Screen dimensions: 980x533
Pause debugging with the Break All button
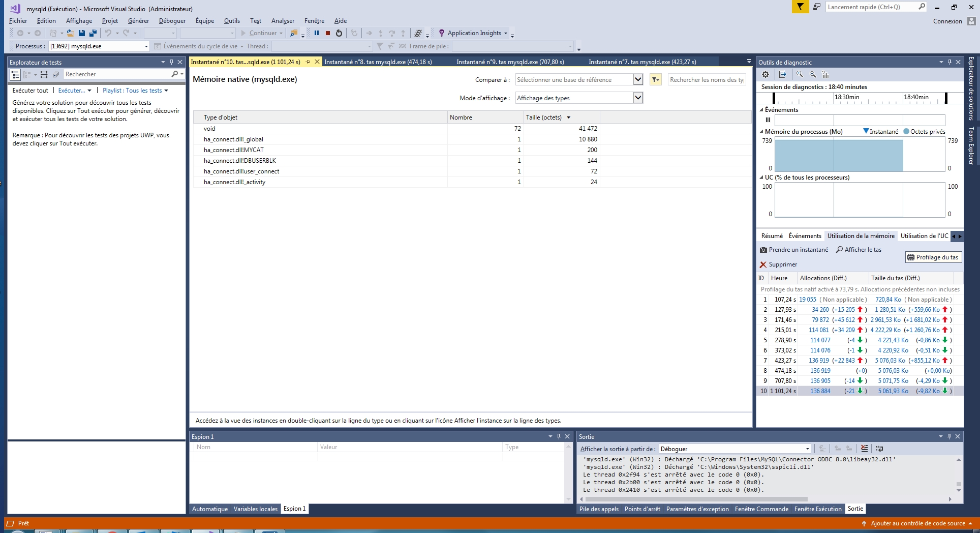(x=317, y=33)
